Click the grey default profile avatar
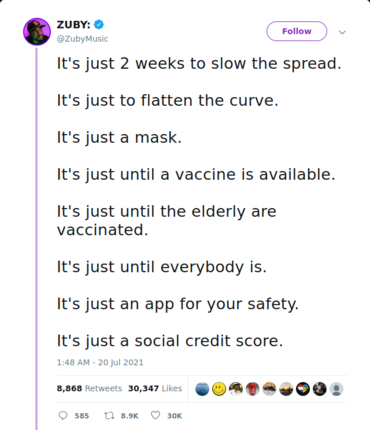The width and height of the screenshot is (370, 430). click(x=336, y=389)
